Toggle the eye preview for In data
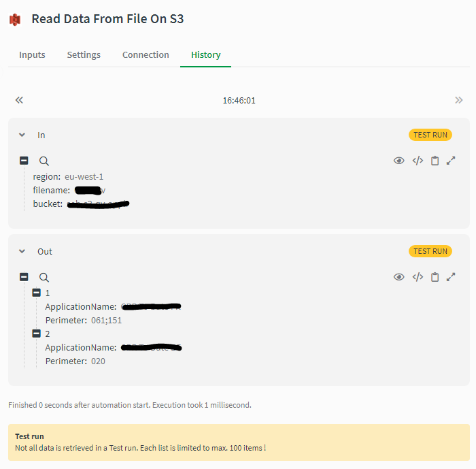 [x=399, y=161]
